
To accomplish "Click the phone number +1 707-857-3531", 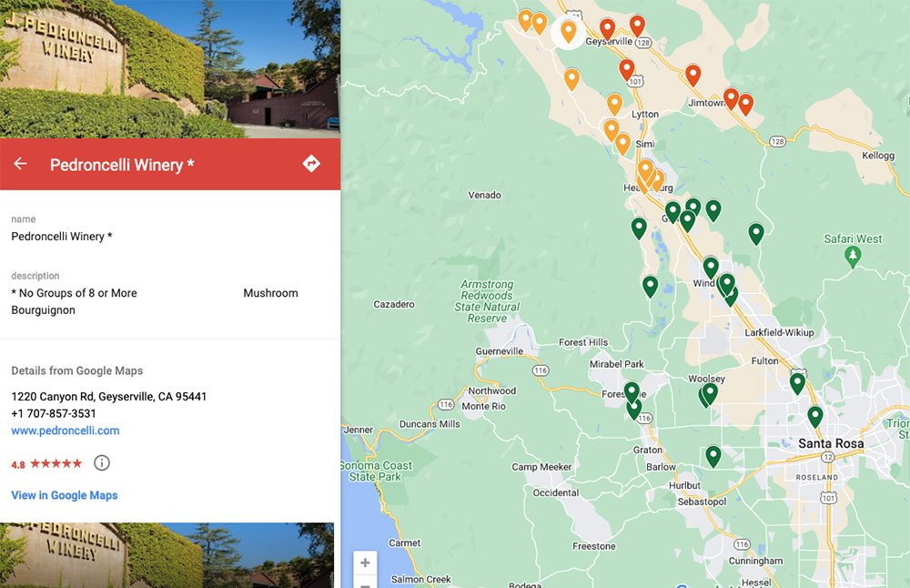I will [x=54, y=414].
